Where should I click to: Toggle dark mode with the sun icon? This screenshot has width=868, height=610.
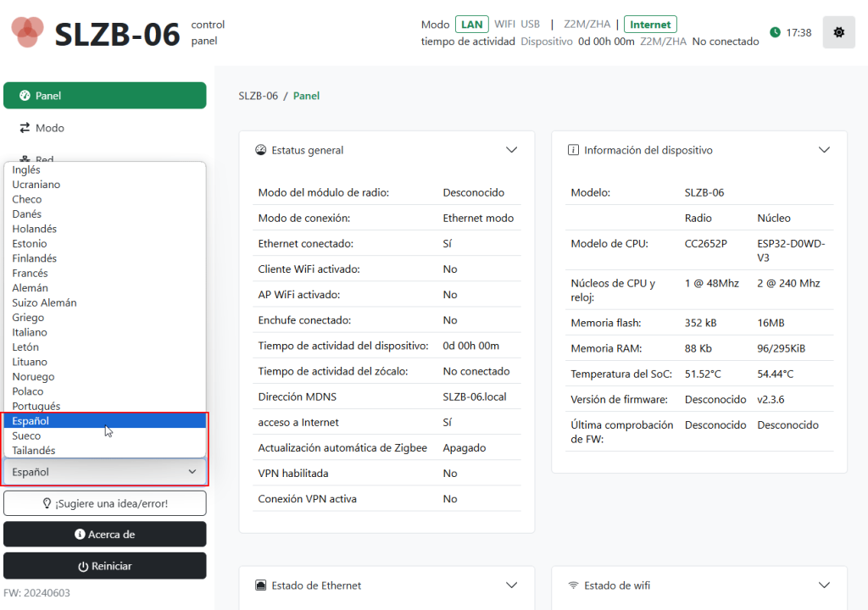click(x=838, y=32)
